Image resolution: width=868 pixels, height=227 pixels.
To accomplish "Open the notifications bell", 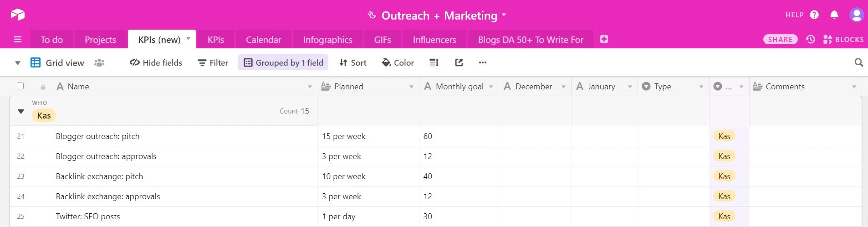I will click(x=834, y=15).
